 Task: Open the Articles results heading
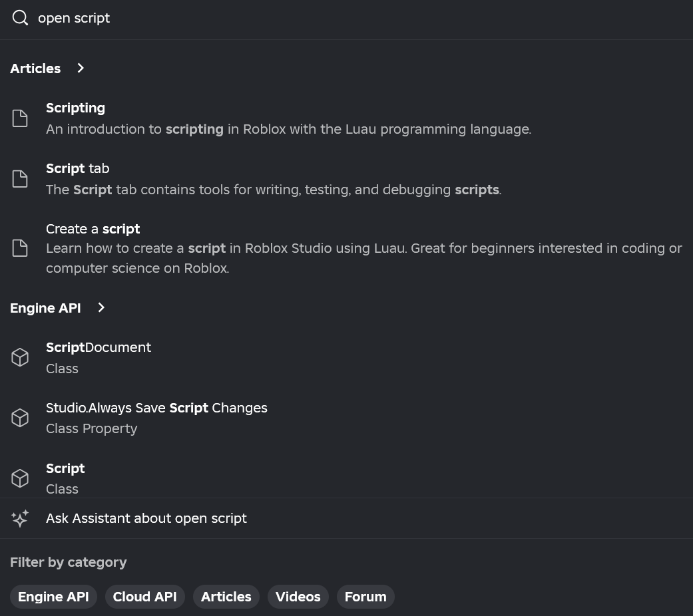click(x=35, y=69)
